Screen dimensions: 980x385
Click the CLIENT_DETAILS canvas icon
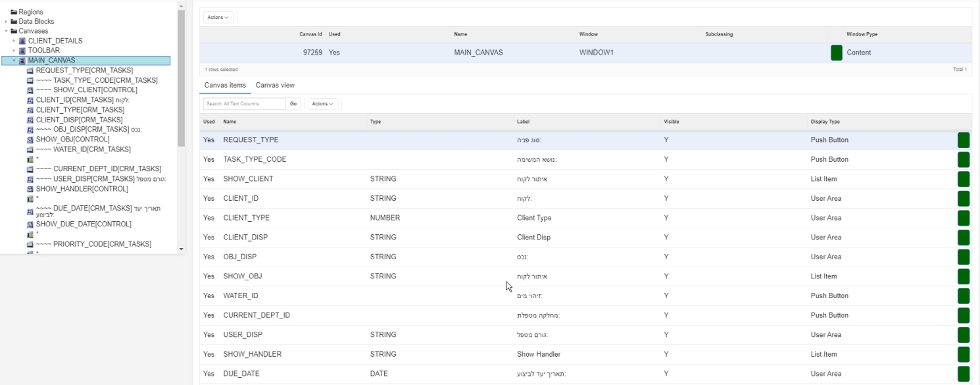tap(22, 41)
